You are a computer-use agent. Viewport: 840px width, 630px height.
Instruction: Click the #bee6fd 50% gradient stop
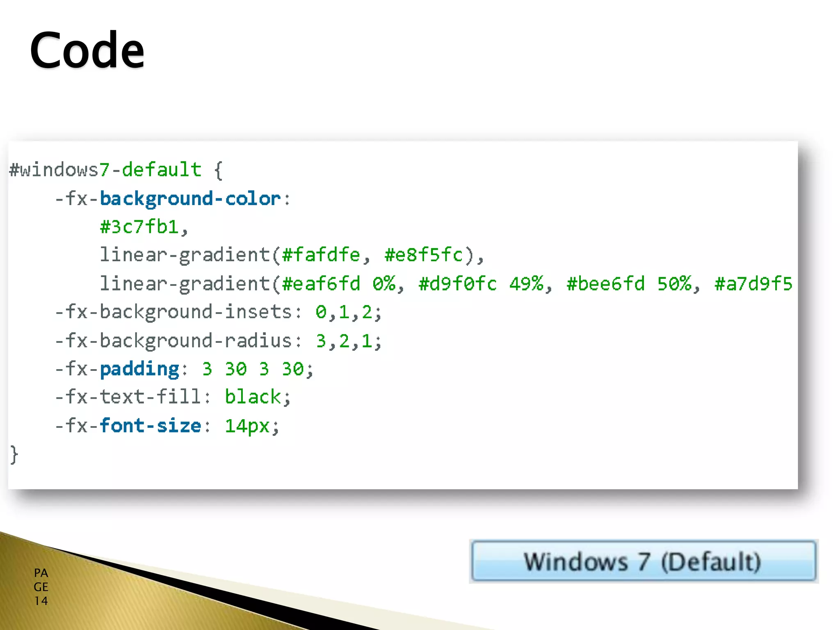628,283
